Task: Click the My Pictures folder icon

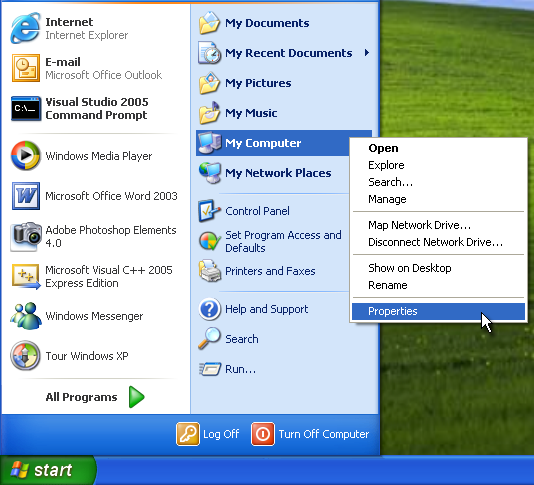Action: pos(209,83)
